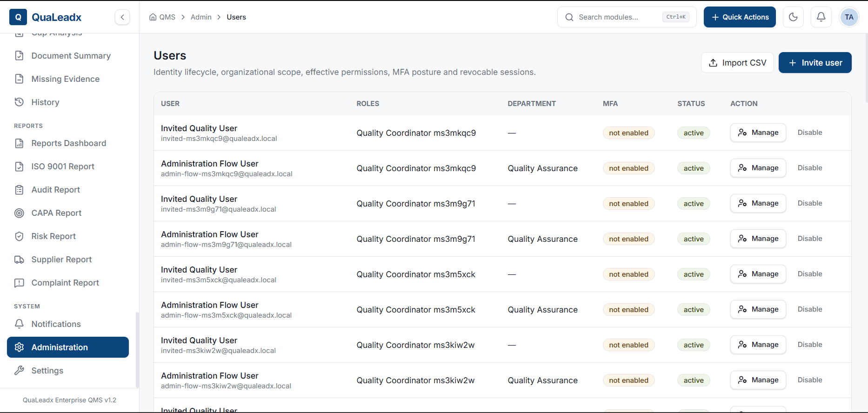This screenshot has width=868, height=413.
Task: Open the TA user avatar menu
Action: click(x=849, y=17)
